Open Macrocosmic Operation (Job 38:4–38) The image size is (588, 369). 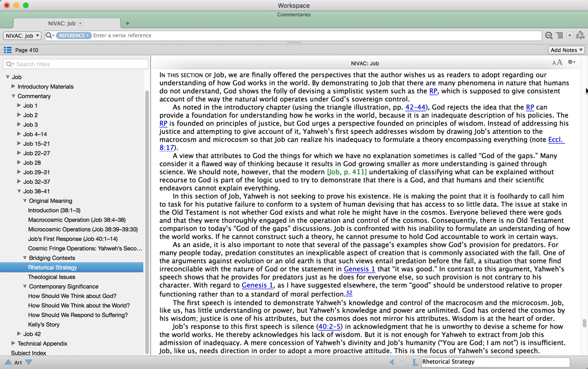pyautogui.click(x=77, y=220)
